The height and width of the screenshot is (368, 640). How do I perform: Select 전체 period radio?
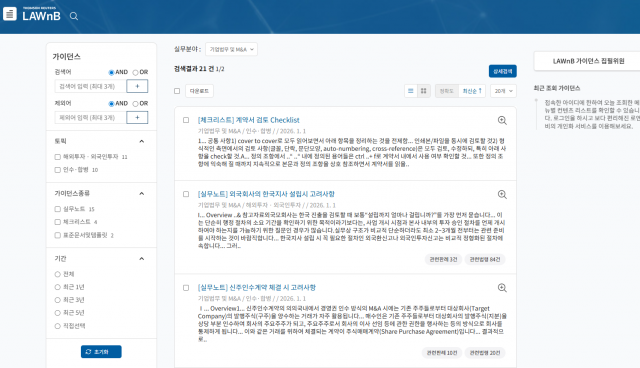tap(58, 274)
